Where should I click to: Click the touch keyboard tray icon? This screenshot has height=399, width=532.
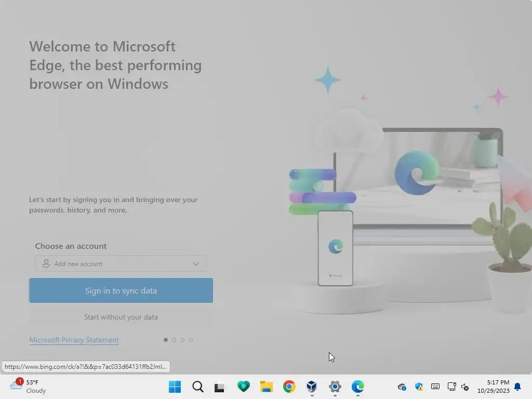pos(435,387)
